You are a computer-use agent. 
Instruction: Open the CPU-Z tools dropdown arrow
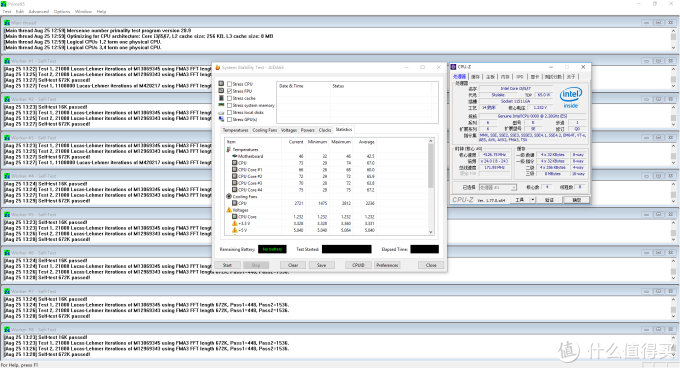[x=533, y=200]
